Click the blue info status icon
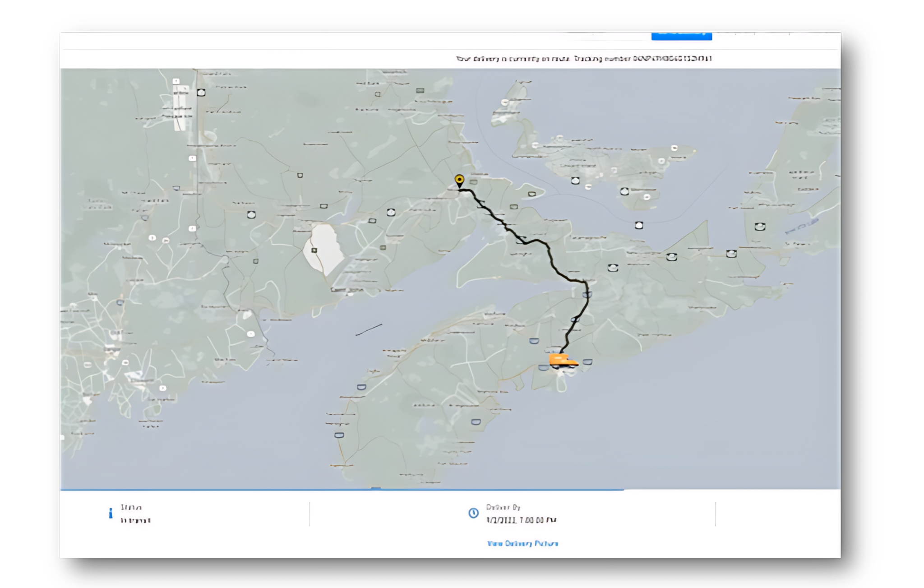This screenshot has height=588, width=924. [x=111, y=513]
